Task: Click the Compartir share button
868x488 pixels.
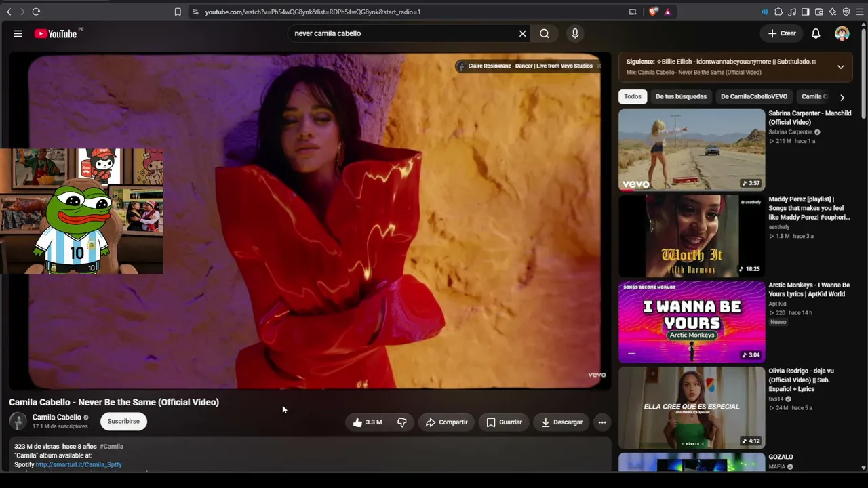Action: pos(446,422)
